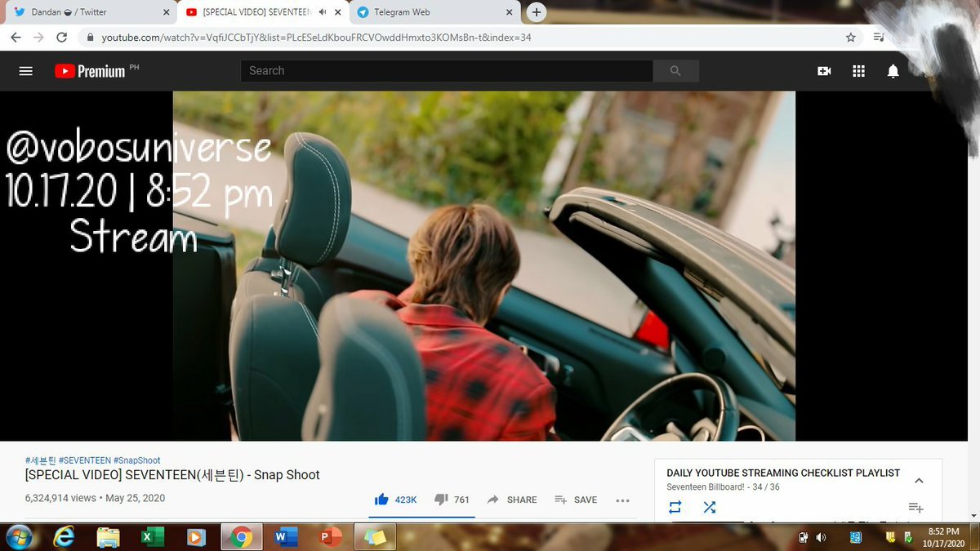This screenshot has height=551, width=980.
Task: Click the video player frame
Action: [x=483, y=266]
